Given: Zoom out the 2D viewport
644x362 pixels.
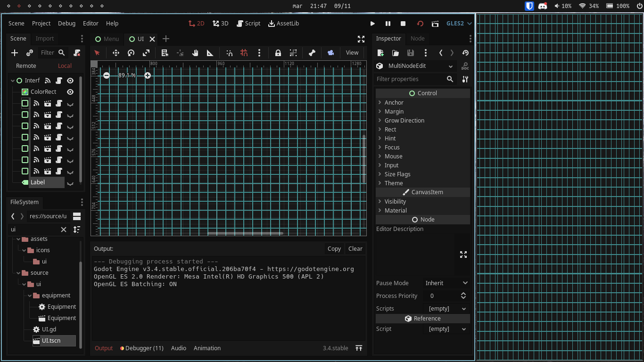Looking at the screenshot, I should point(107,75).
